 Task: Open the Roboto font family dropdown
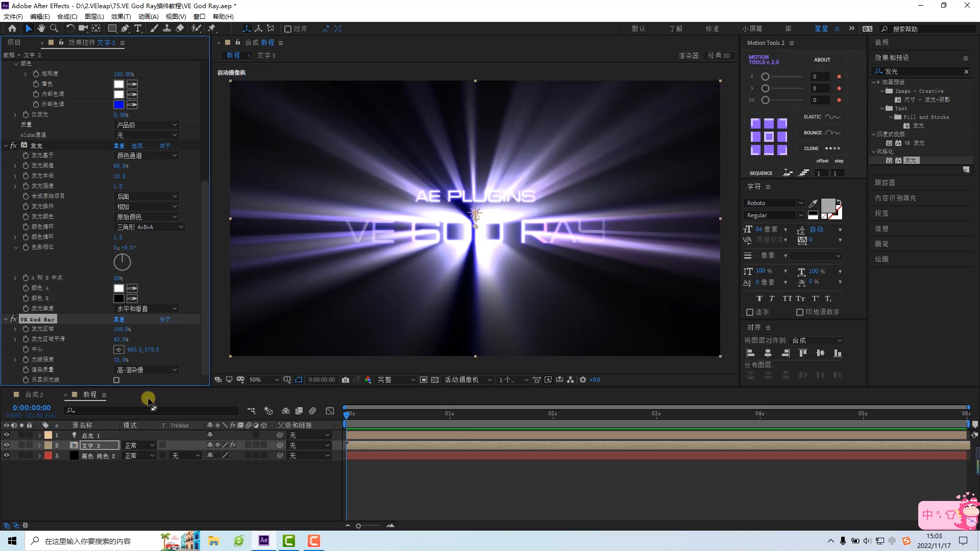(774, 203)
